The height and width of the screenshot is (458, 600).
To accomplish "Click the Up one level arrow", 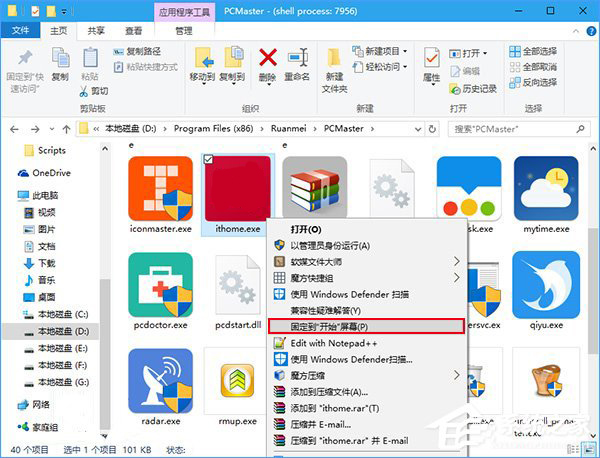I will point(66,129).
